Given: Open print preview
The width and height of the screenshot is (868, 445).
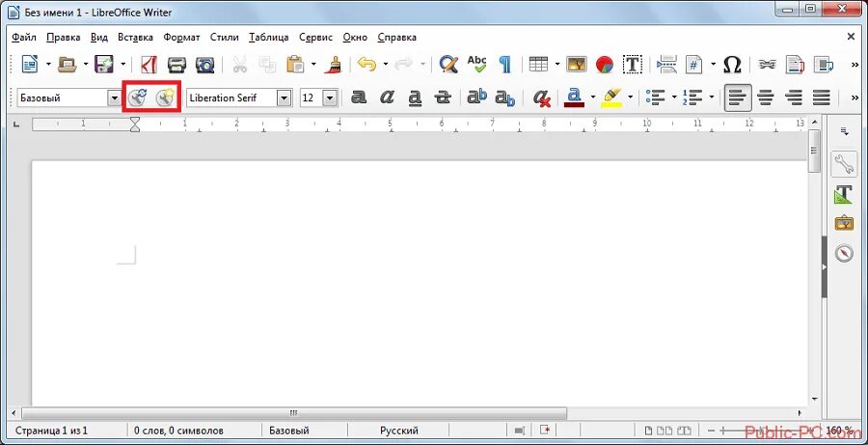Looking at the screenshot, I should [206, 65].
